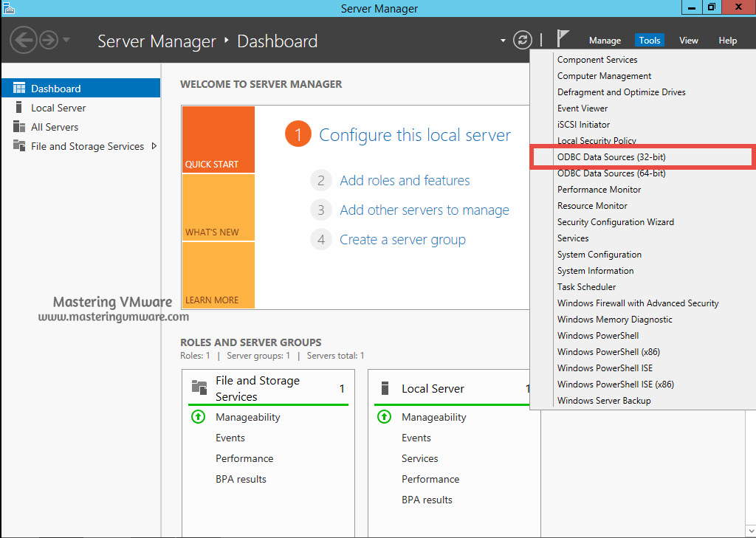Open dropdown arrow left of refresh icon

(x=503, y=41)
